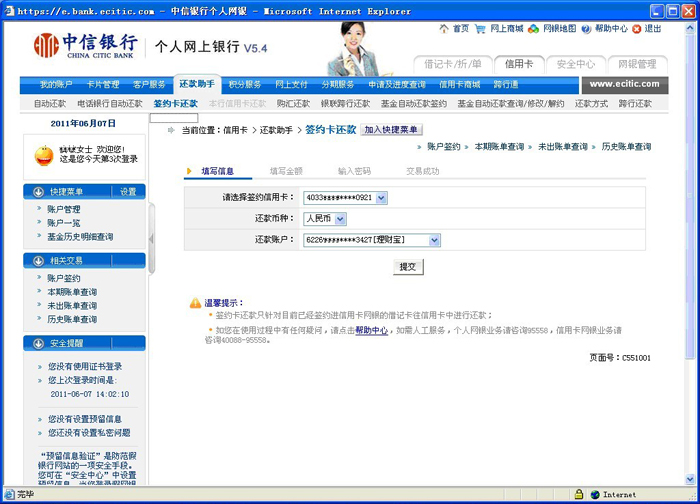Screen dimensions: 700x504
Task: Click the 提交 submit button
Action: [x=408, y=267]
